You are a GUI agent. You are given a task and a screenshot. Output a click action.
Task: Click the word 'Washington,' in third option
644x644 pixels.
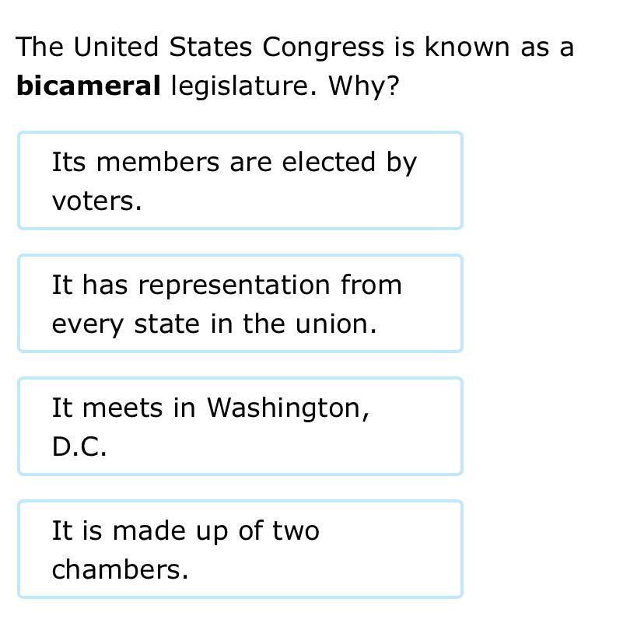click(x=289, y=408)
